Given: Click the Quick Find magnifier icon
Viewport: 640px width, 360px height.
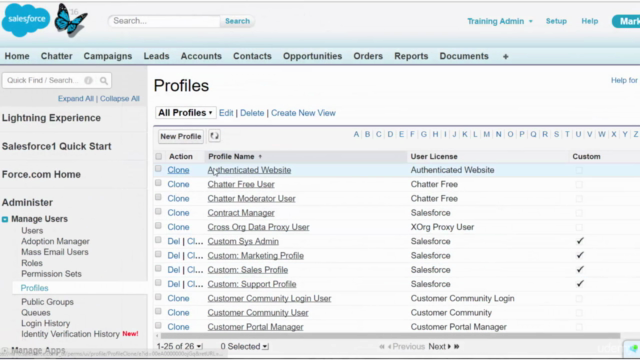Looking at the screenshot, I should click(x=104, y=80).
